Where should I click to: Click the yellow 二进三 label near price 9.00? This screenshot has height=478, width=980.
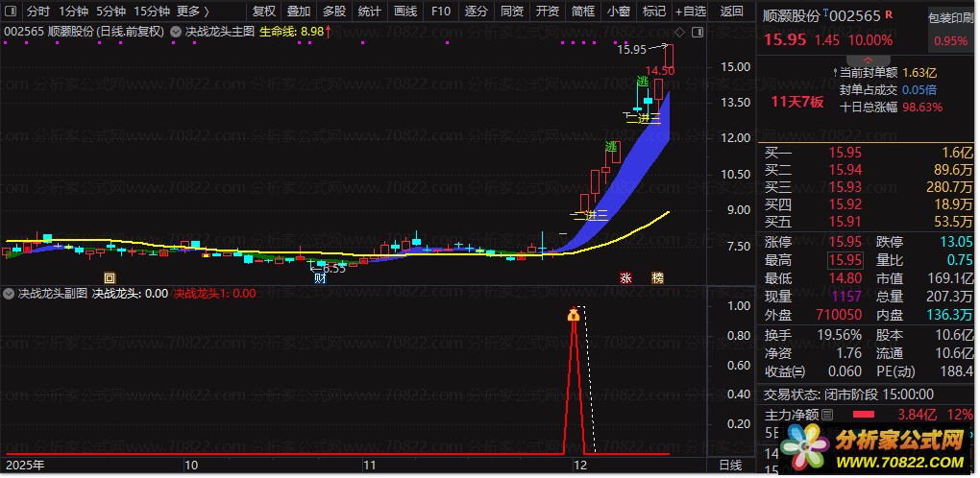[x=590, y=215]
